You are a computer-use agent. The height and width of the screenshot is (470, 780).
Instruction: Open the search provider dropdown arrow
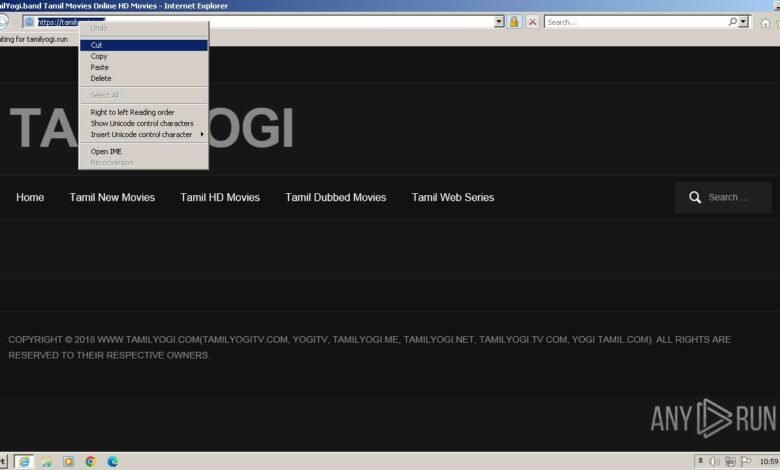(743, 22)
